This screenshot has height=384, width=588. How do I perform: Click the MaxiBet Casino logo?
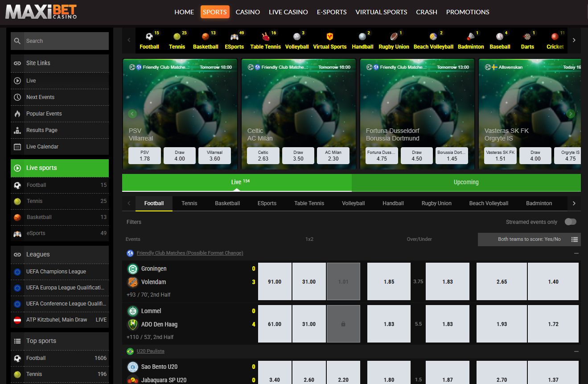pos(41,12)
